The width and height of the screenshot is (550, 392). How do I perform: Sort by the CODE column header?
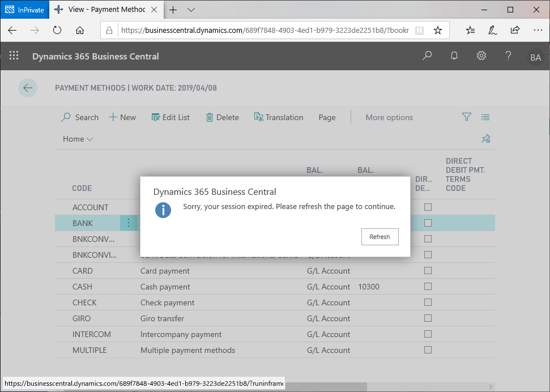(x=82, y=188)
